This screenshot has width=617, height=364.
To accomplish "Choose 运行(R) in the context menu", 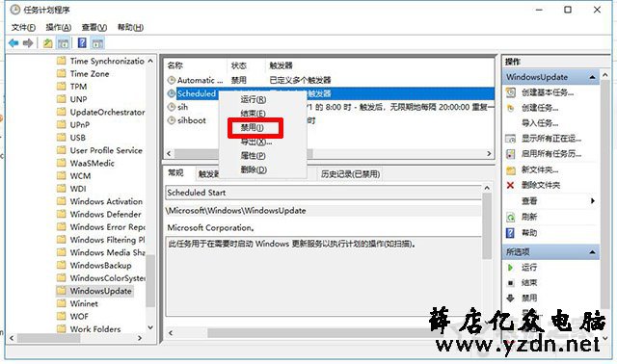I will (x=254, y=99).
